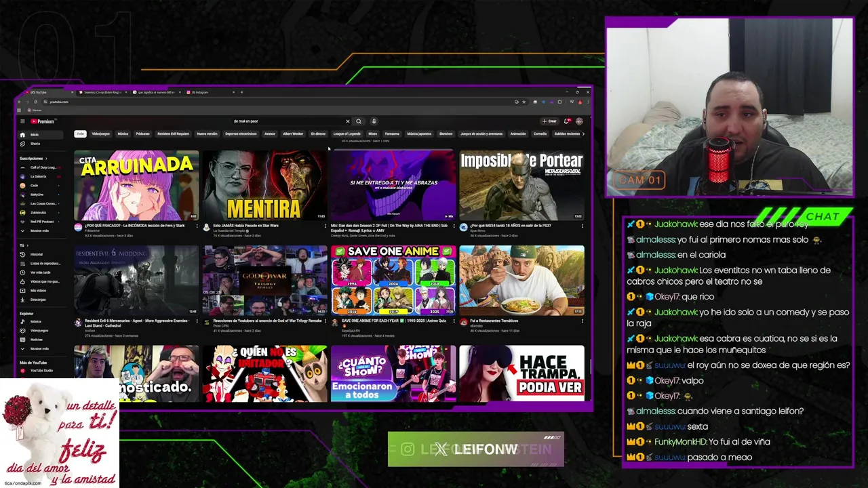Viewport: 868px width, 488px height.
Task: Open the CITA ARRUINADA video thumbnail
Action: tap(136, 185)
